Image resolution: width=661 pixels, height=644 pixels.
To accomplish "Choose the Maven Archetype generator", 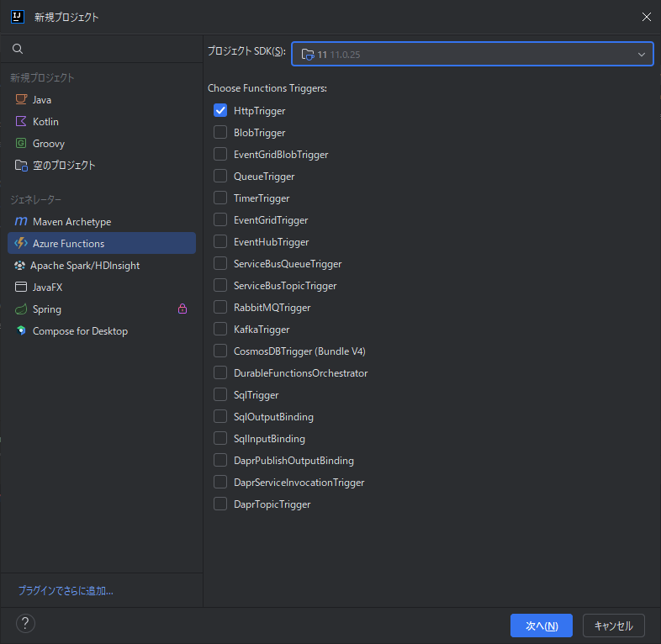I will tap(102, 221).
